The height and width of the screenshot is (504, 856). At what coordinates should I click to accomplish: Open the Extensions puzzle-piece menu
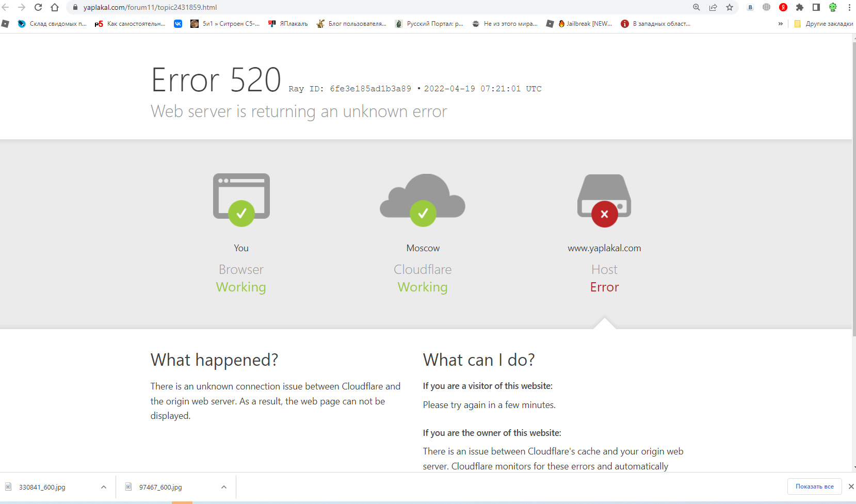tap(800, 7)
